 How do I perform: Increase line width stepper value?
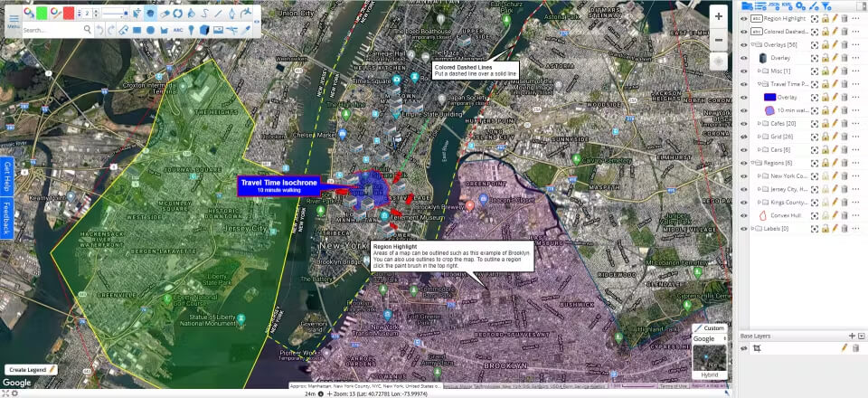coord(96,11)
